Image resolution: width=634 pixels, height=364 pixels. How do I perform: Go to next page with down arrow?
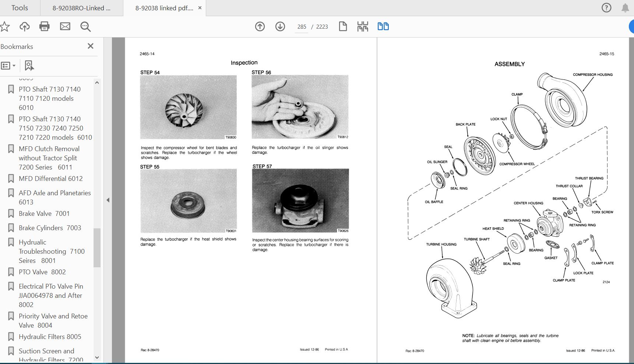coord(280,26)
